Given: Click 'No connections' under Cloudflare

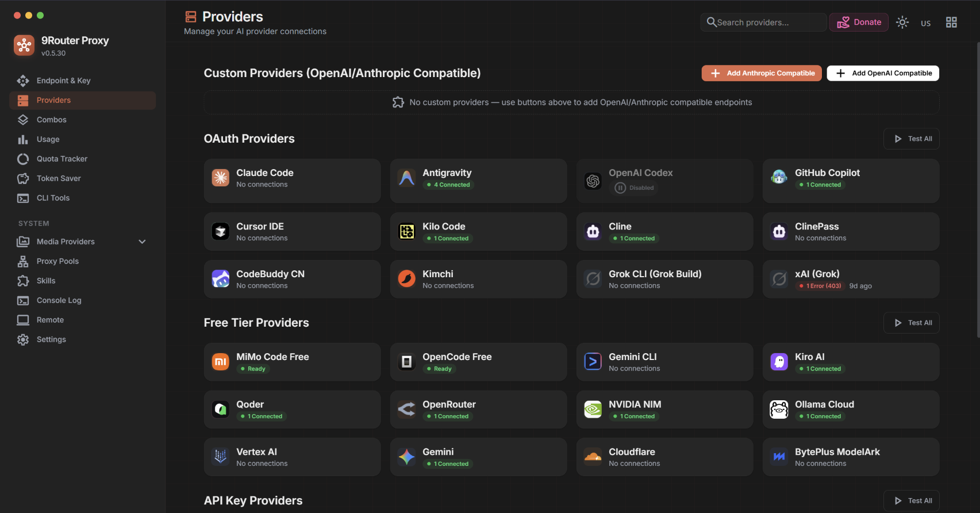Looking at the screenshot, I should coord(635,464).
